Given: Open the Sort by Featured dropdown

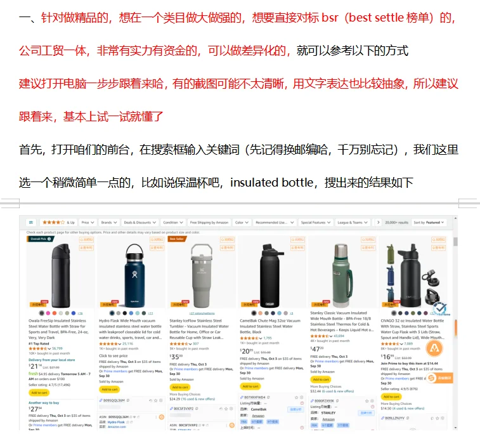Looking at the screenshot, I should pos(429,223).
